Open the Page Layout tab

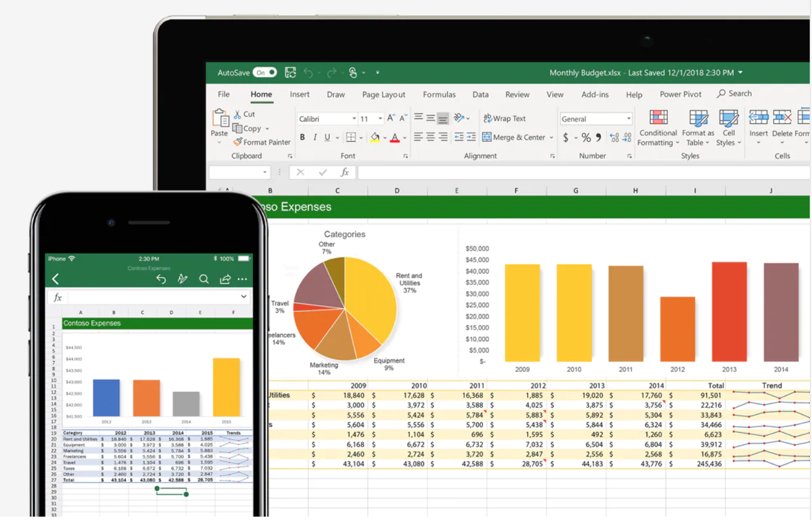point(383,95)
